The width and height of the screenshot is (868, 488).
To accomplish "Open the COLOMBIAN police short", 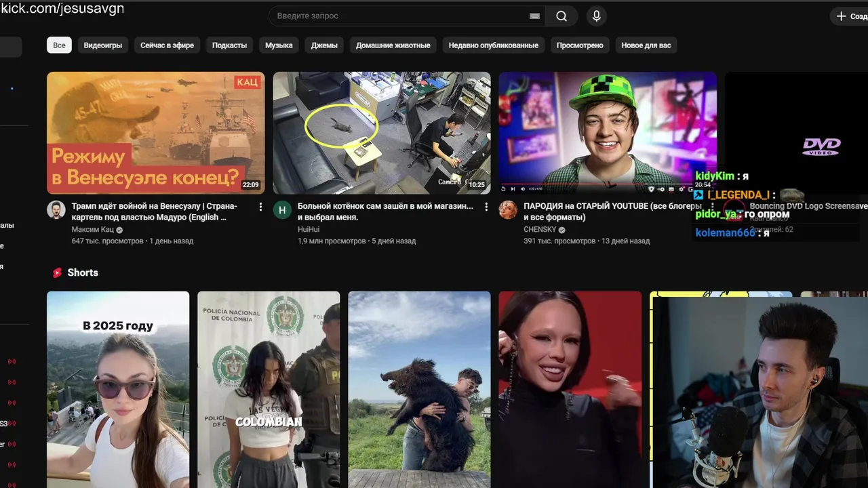I will pyautogui.click(x=269, y=390).
